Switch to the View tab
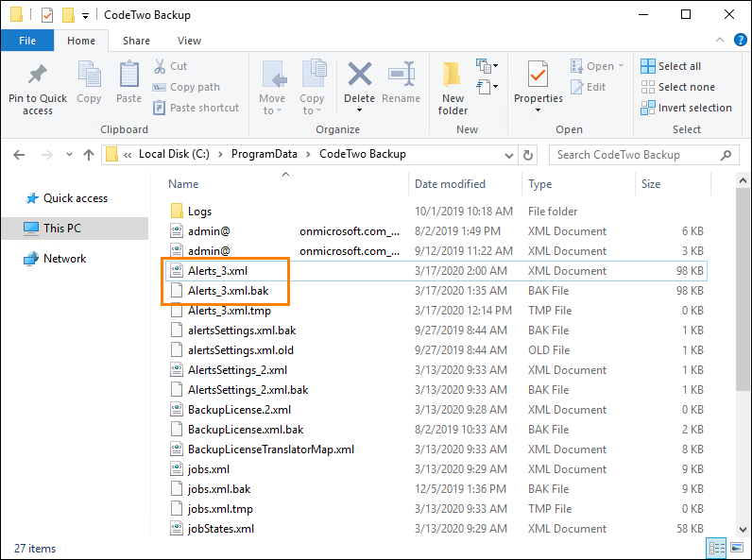This screenshot has width=752, height=560. tap(189, 41)
